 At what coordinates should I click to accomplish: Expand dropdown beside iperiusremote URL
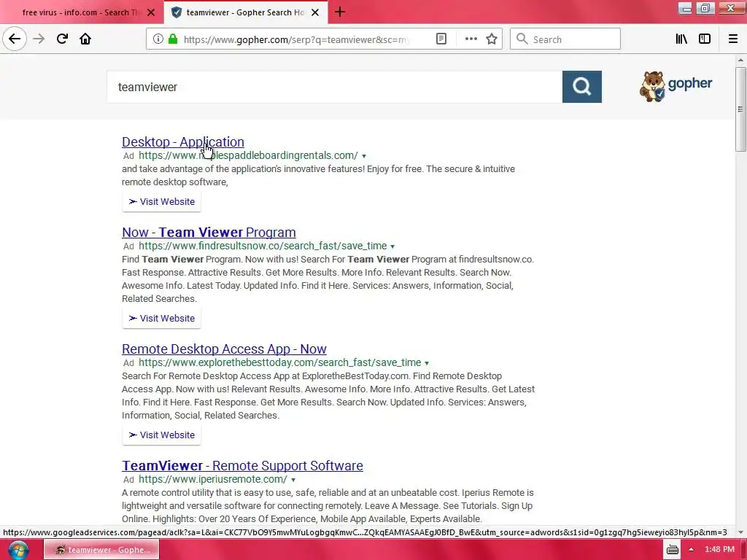pos(293,480)
